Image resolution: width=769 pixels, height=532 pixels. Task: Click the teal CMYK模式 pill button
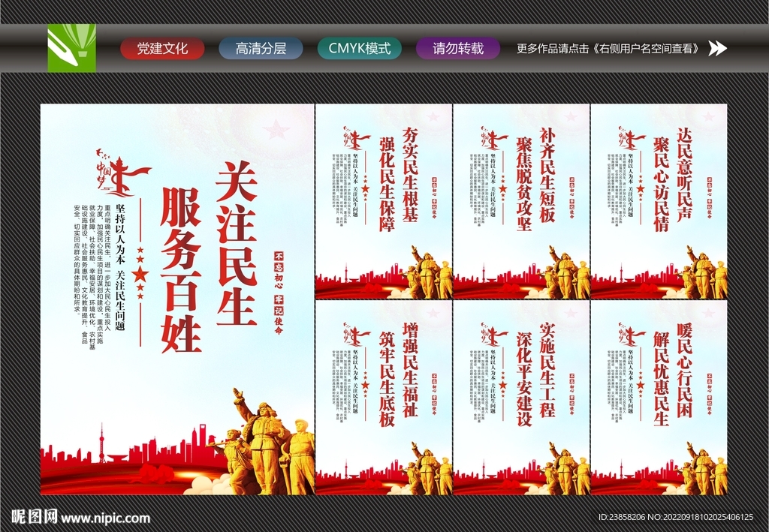click(360, 49)
